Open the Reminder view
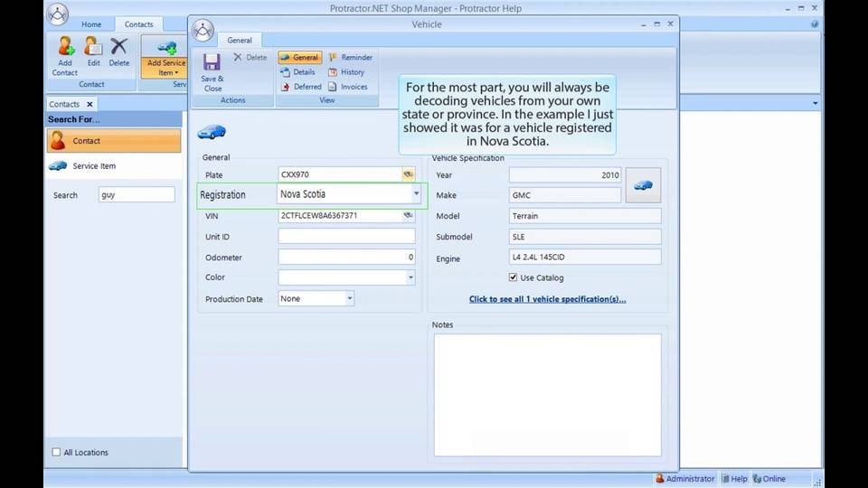Image resolution: width=868 pixels, height=488 pixels. pyautogui.click(x=351, y=57)
